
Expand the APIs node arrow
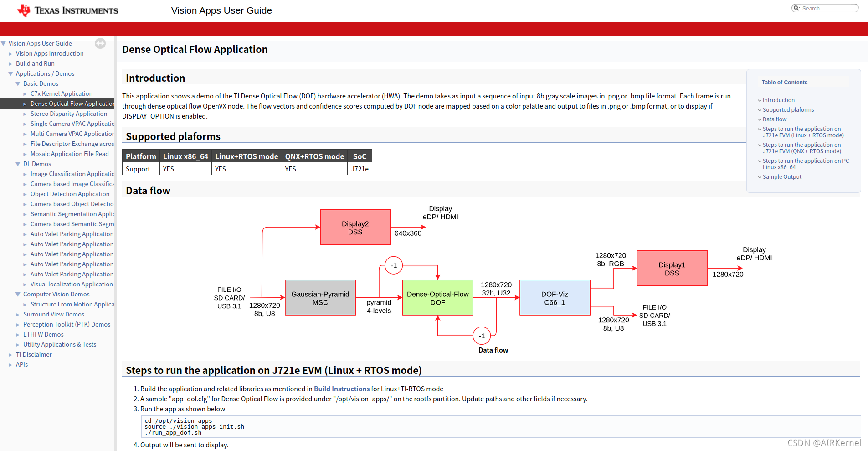click(10, 365)
